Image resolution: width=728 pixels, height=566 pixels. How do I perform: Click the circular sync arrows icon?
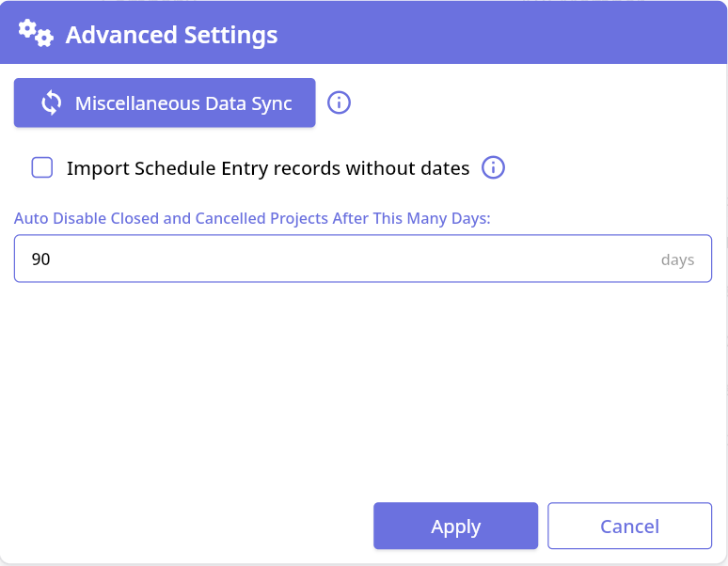point(52,103)
